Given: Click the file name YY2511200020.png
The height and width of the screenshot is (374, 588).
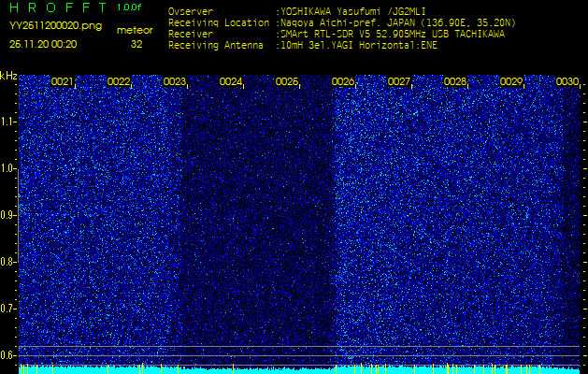Looking at the screenshot, I should click(55, 26).
